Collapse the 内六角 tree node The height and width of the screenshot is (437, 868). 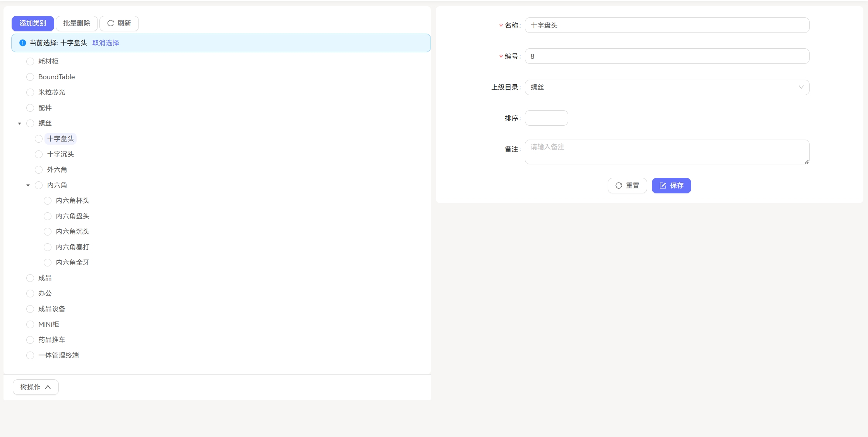(28, 185)
